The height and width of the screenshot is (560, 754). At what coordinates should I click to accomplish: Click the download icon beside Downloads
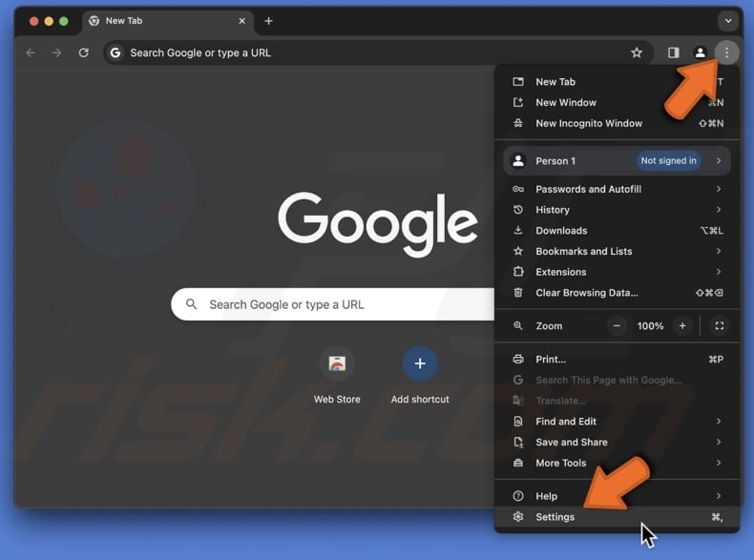tap(518, 230)
